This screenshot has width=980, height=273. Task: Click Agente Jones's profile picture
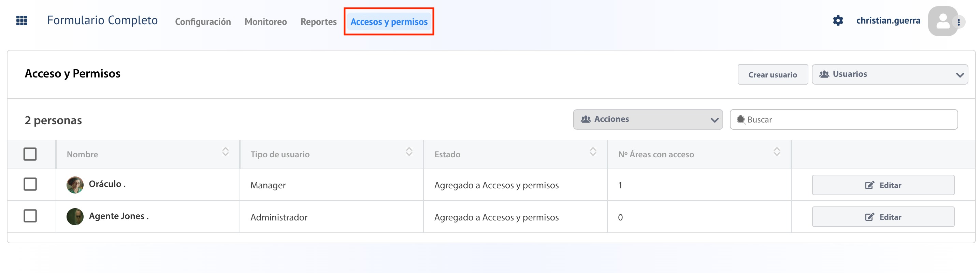(x=75, y=217)
